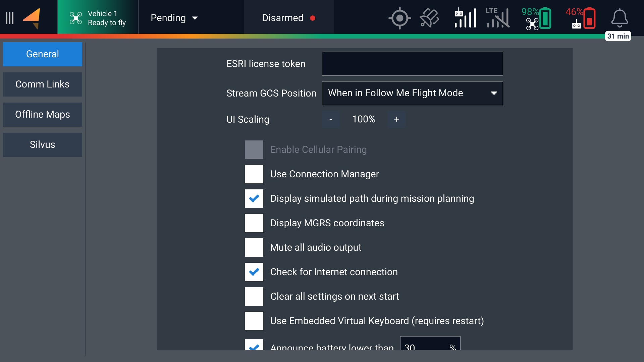Enable Use Connection Manager checkbox

coord(254,174)
